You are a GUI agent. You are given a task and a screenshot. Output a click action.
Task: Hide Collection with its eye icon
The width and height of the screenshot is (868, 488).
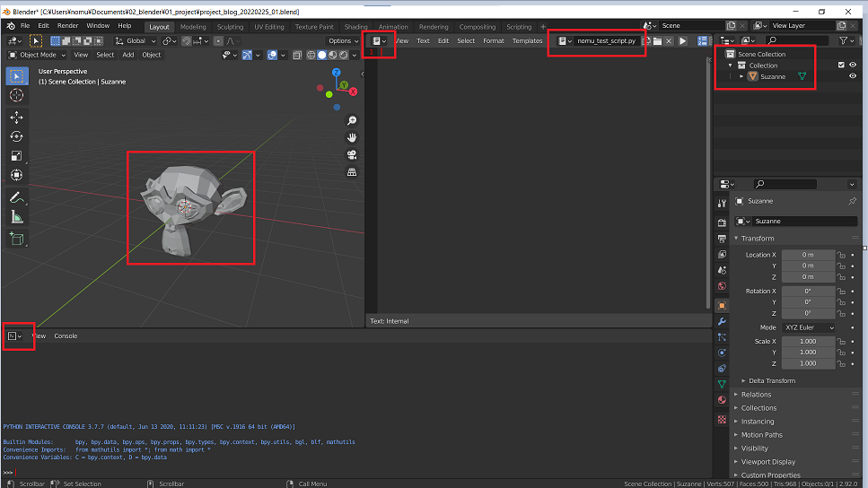[853, 65]
